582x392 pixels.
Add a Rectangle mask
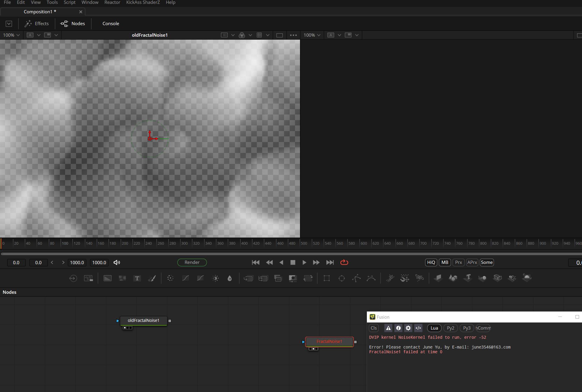(x=327, y=278)
